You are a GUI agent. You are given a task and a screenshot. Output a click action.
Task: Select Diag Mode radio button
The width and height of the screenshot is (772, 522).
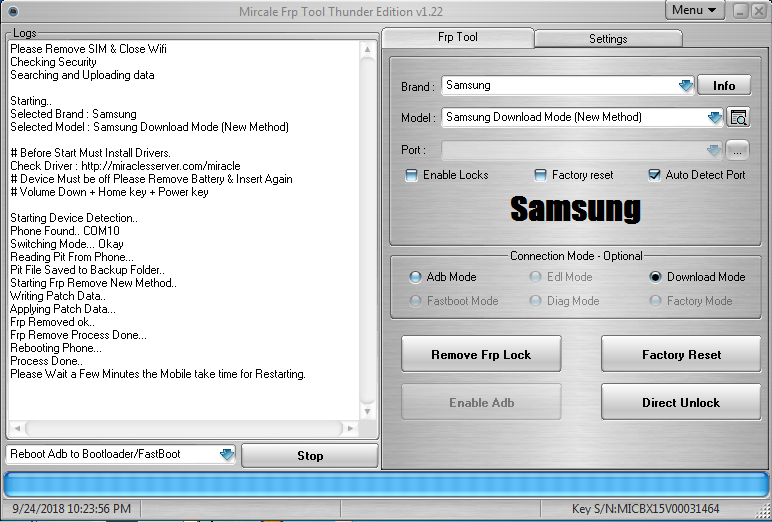tap(535, 301)
